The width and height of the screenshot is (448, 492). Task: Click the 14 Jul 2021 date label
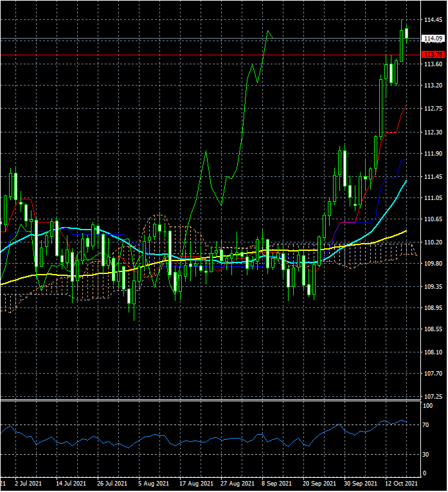71,484
